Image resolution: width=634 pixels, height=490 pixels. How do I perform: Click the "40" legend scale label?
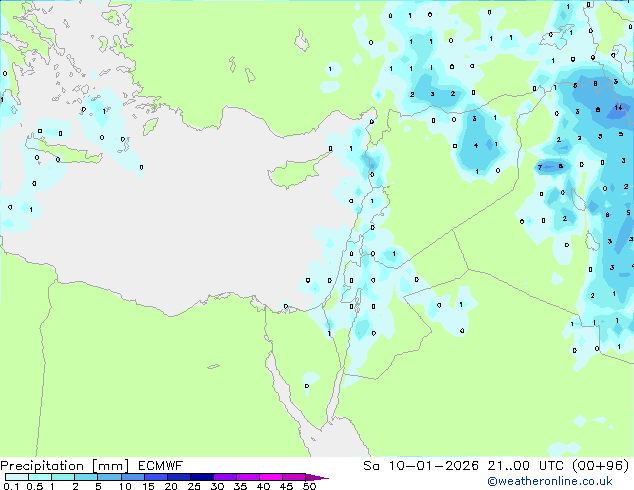(x=263, y=486)
